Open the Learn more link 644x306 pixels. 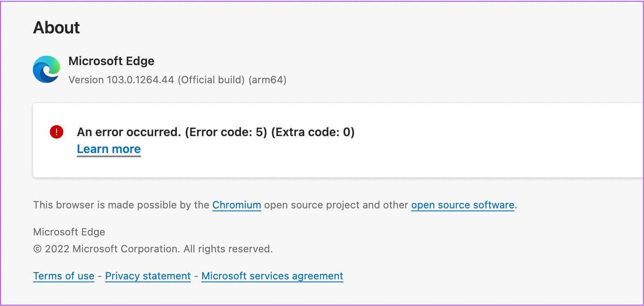[108, 149]
